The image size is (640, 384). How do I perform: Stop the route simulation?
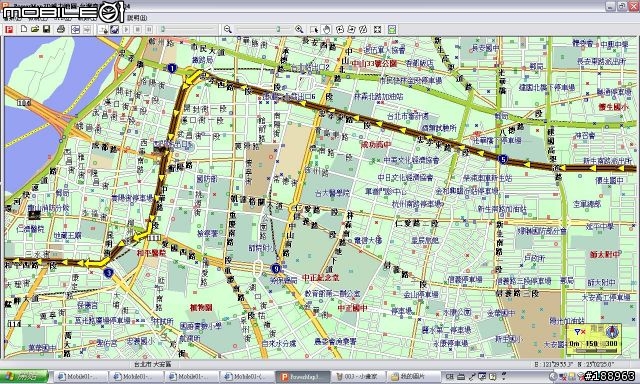point(138,29)
